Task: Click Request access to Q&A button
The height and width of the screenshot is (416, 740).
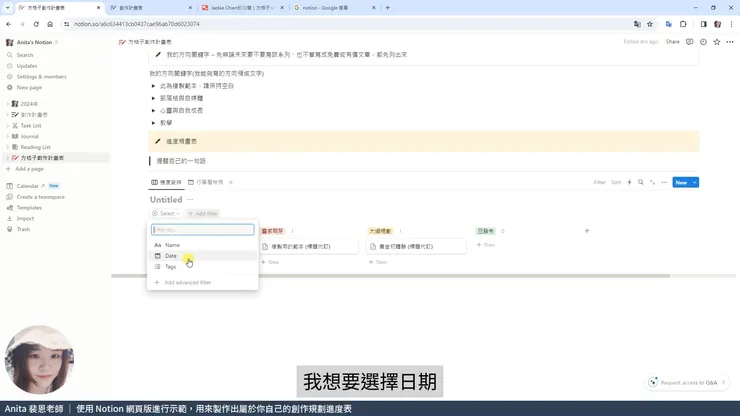Action: 687,382
